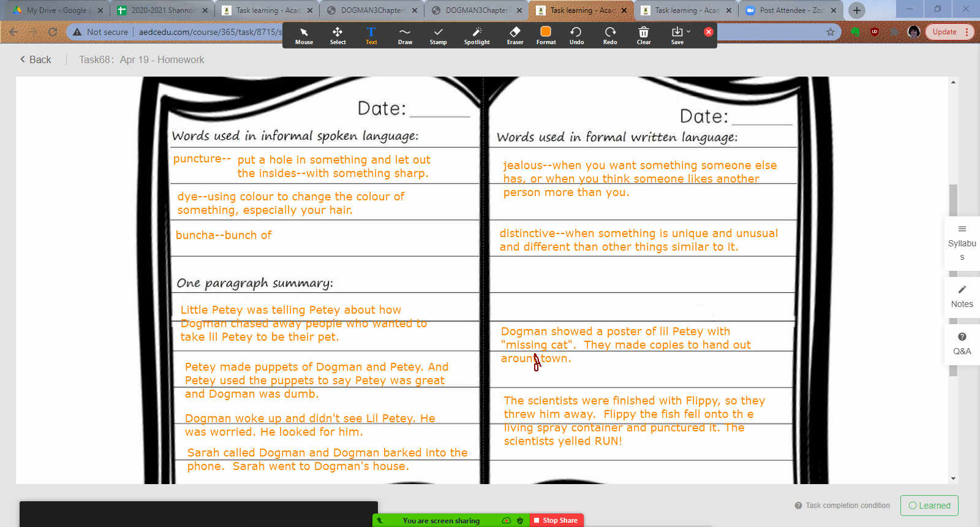Screen dimensions: 980x527
Task: Open the Q&A side panel
Action: 962,344
